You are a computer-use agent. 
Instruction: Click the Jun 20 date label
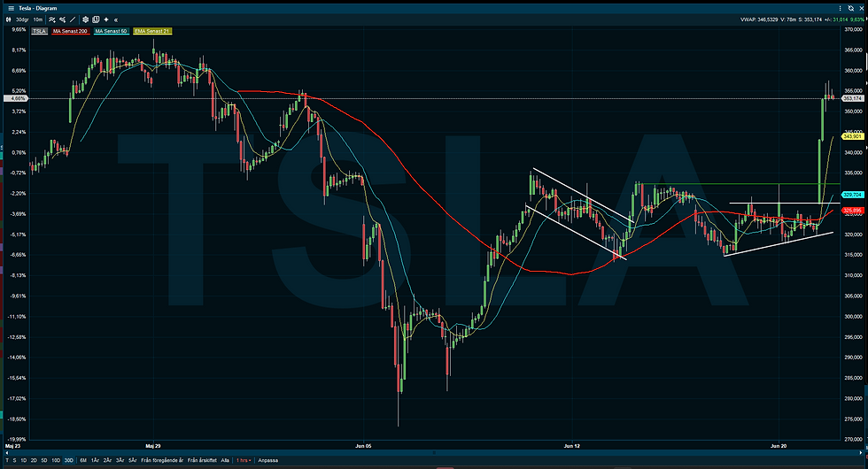point(779,445)
